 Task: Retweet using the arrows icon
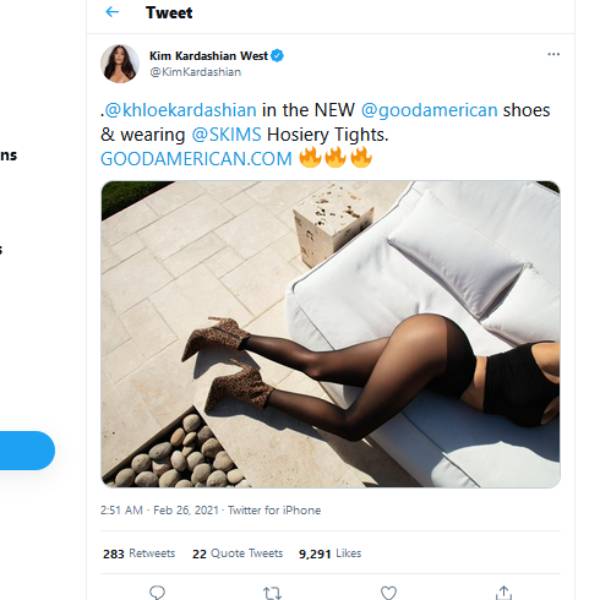[272, 593]
